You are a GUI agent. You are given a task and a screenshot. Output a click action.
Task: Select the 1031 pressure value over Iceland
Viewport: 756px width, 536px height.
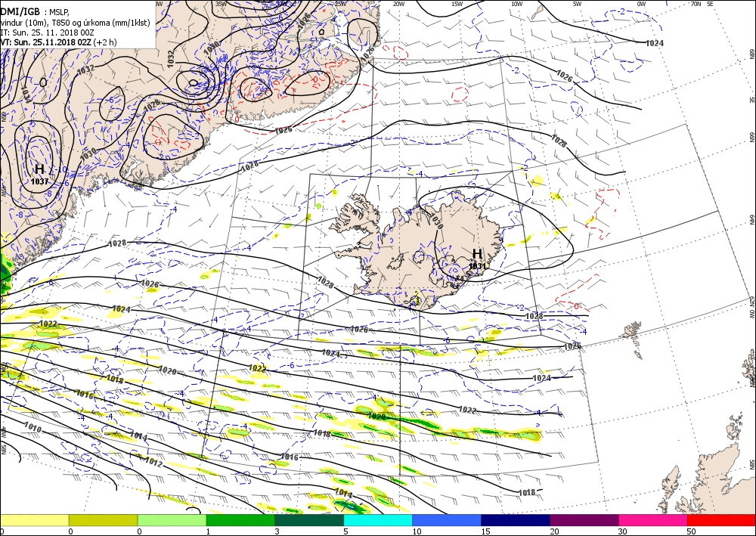[x=477, y=266]
